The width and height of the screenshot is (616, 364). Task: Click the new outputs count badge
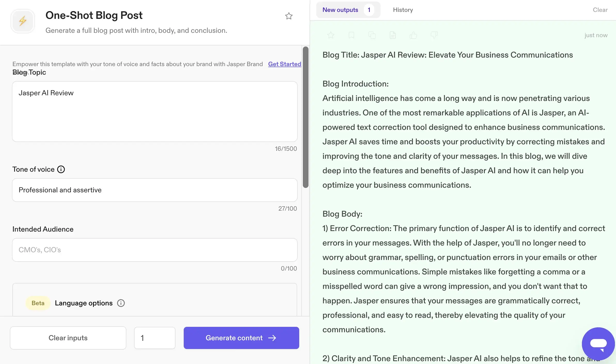coord(369,10)
